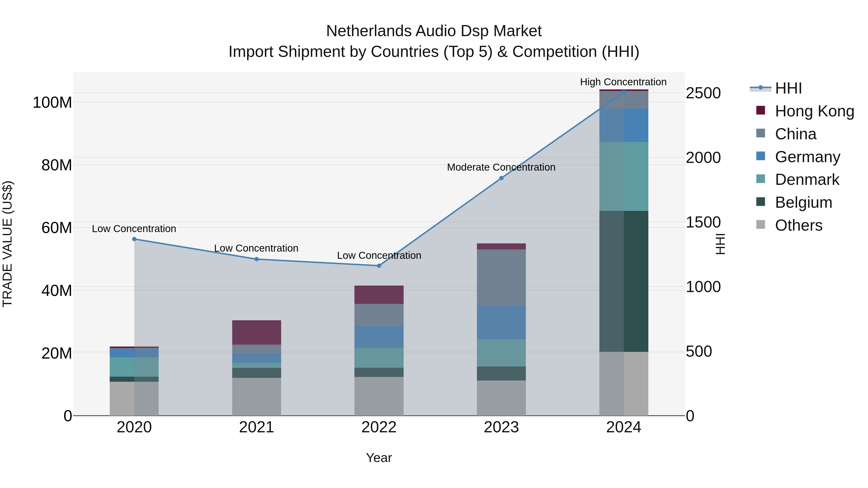Click the Moderate Concentration annotation
868x488 pixels.
tap(501, 167)
